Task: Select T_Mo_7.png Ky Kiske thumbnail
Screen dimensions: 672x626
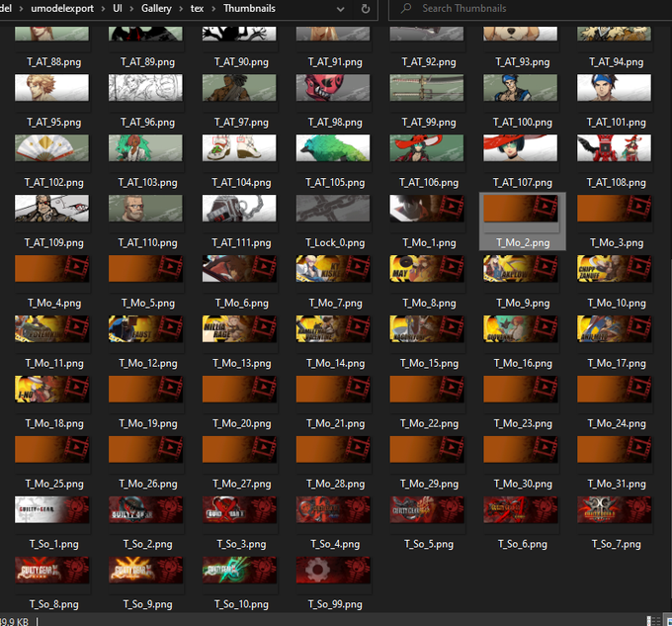Action: coord(333,269)
